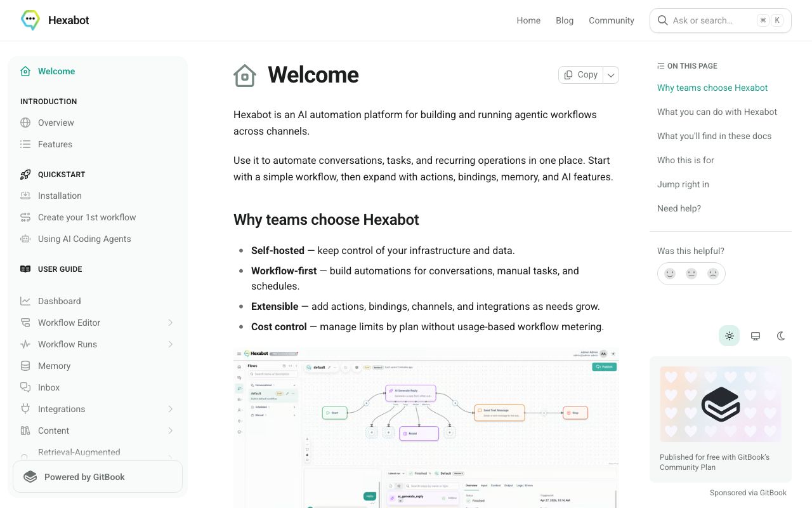The image size is (812, 508).
Task: Click the Overview globe icon
Action: click(x=25, y=123)
